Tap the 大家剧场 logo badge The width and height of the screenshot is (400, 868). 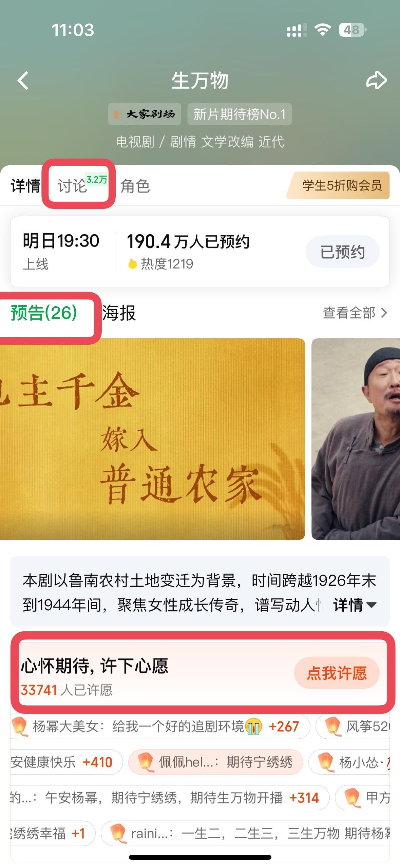(x=145, y=114)
